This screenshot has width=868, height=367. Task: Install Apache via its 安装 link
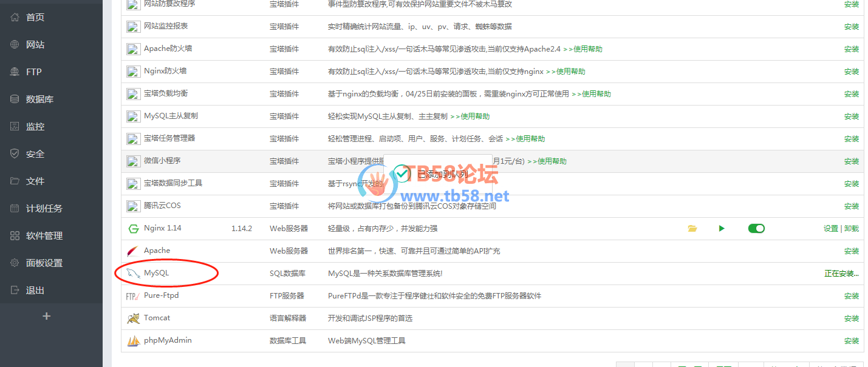point(852,251)
